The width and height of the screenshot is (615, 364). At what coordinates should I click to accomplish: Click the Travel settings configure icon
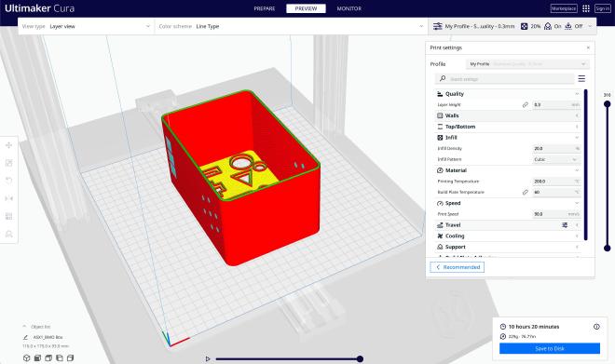click(565, 225)
